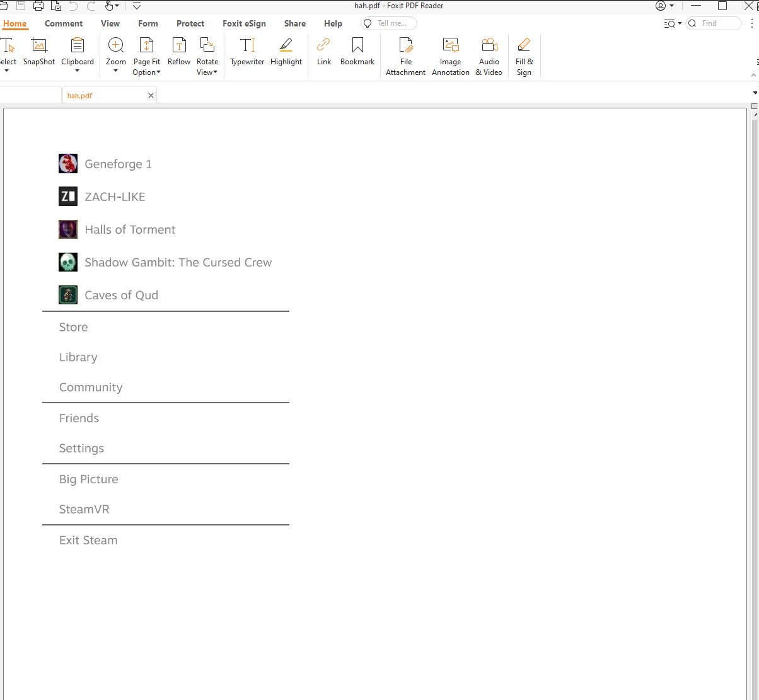The image size is (759, 700).
Task: Open the Page Fit Option dropdown
Action: point(146,72)
